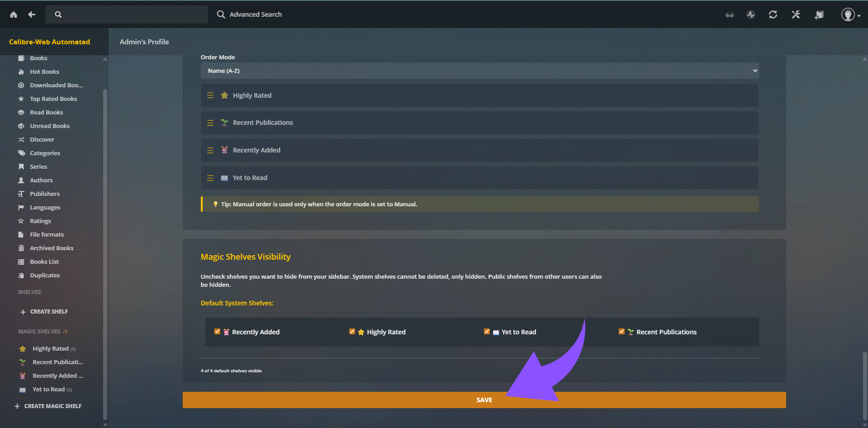Open the admin tools wrench icon
Screen dimensions: 868x428
[796, 14]
